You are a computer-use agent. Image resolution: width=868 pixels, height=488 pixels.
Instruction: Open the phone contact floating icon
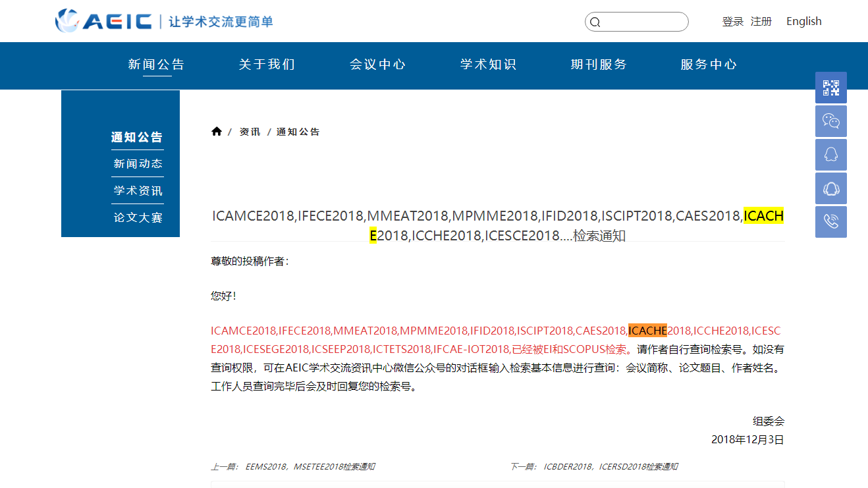[831, 222]
